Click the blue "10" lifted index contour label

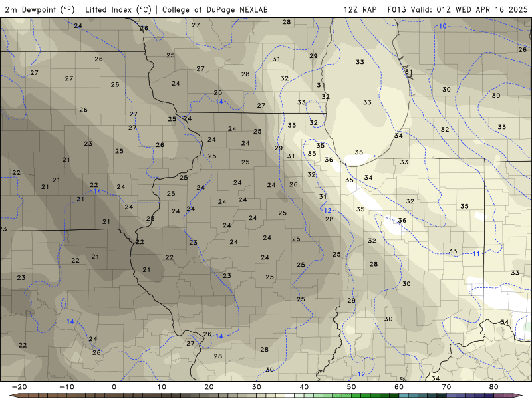coord(443,26)
